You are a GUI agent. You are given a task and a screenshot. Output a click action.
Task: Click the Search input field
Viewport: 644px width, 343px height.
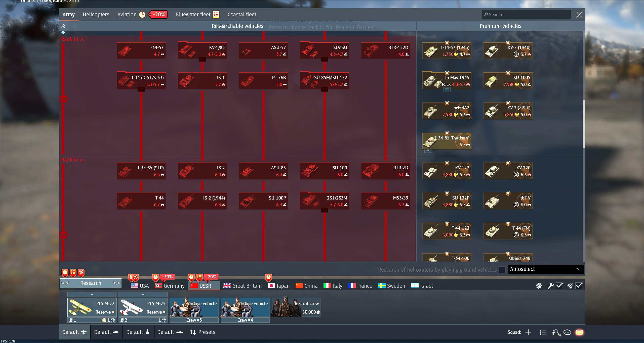click(x=527, y=15)
